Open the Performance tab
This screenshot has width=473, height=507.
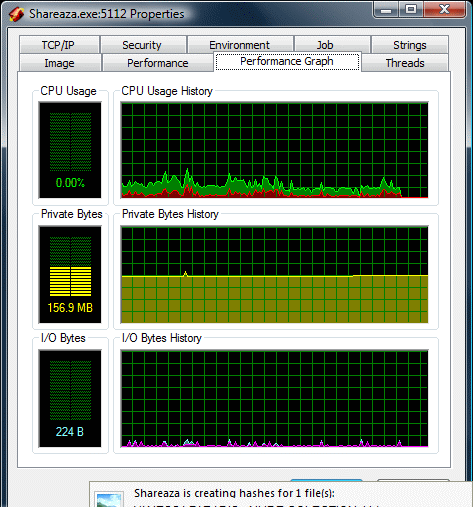158,63
